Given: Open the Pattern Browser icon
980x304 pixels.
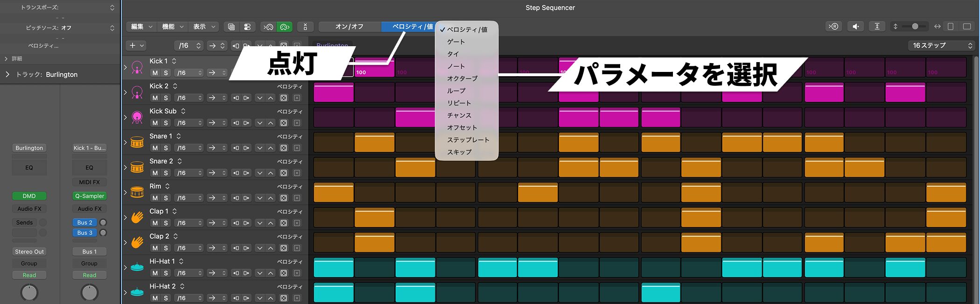Looking at the screenshot, I should pyautogui.click(x=231, y=27).
